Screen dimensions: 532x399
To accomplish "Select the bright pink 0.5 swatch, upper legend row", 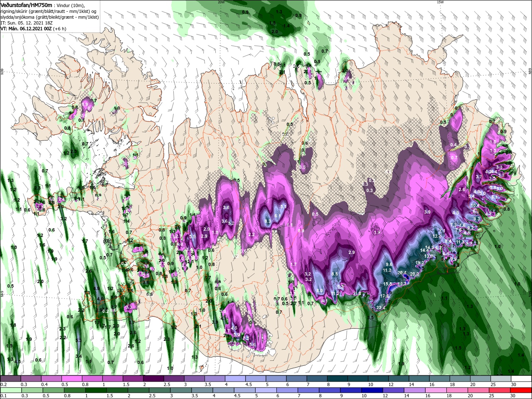I will coord(71,379).
